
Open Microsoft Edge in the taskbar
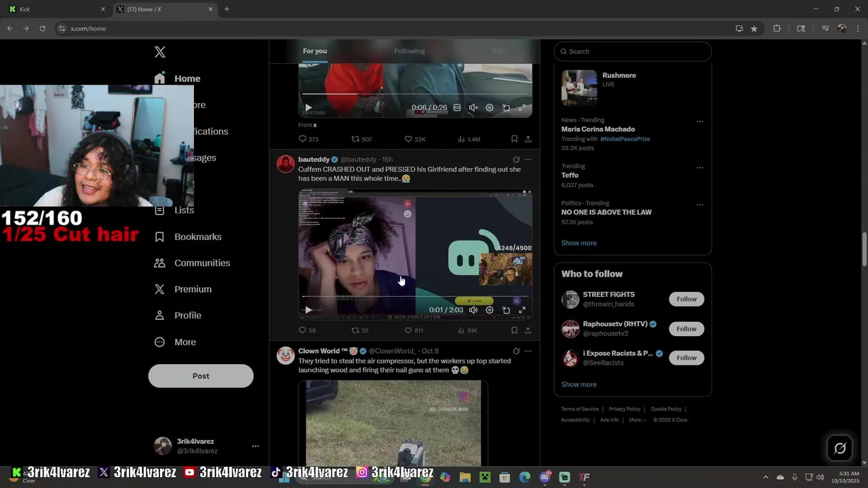tap(525, 477)
